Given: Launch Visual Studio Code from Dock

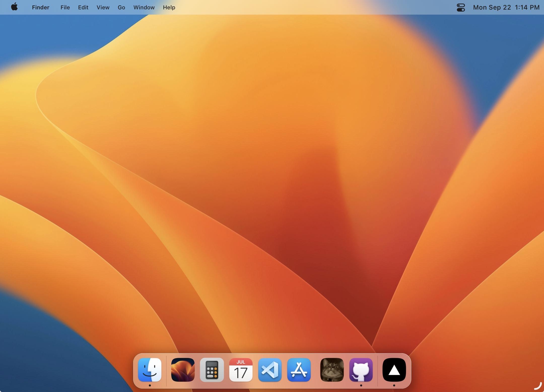Looking at the screenshot, I should click(x=270, y=370).
